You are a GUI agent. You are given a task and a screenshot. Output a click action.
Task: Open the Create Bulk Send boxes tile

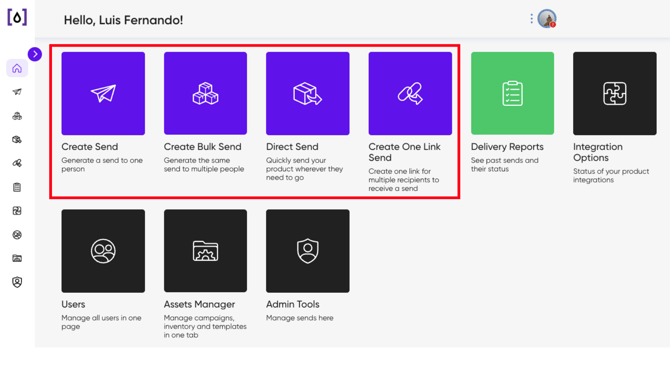[x=205, y=93]
